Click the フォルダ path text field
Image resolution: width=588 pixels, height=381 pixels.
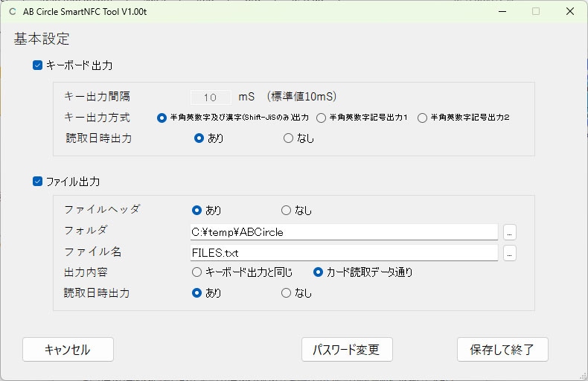click(343, 232)
